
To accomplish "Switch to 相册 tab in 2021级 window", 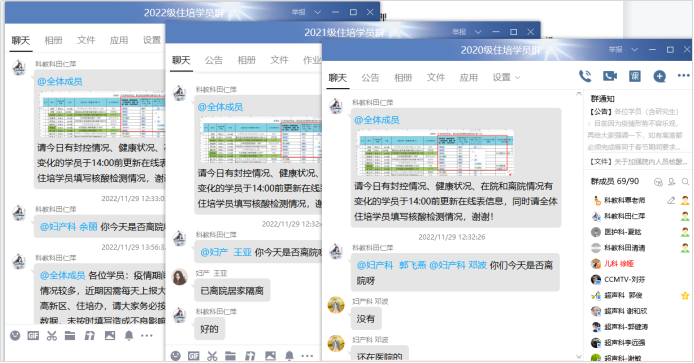I will pos(247,60).
